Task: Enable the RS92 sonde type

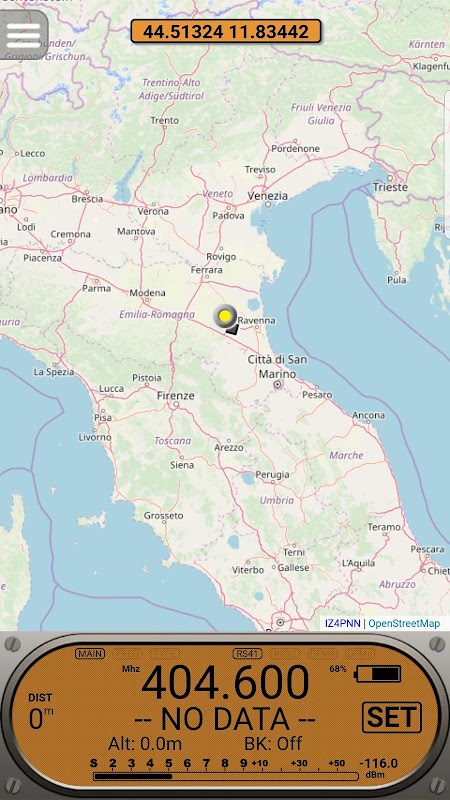Action: click(x=285, y=654)
